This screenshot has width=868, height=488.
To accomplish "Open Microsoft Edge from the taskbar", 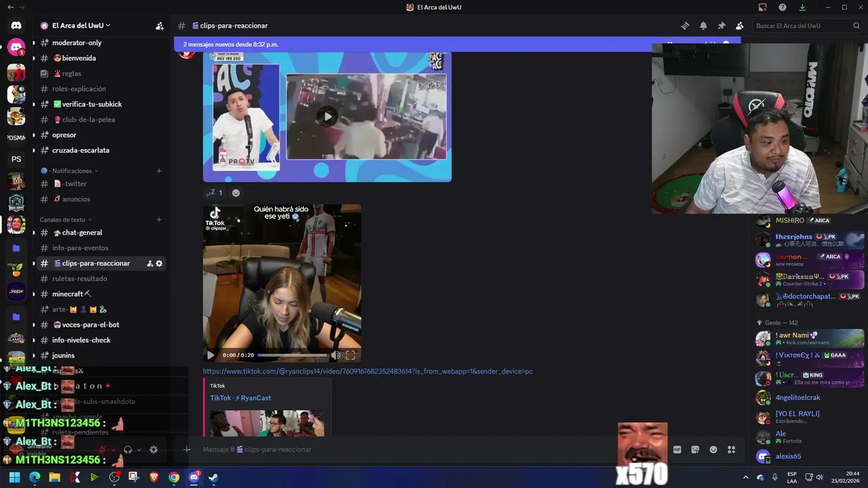I will pyautogui.click(x=35, y=477).
